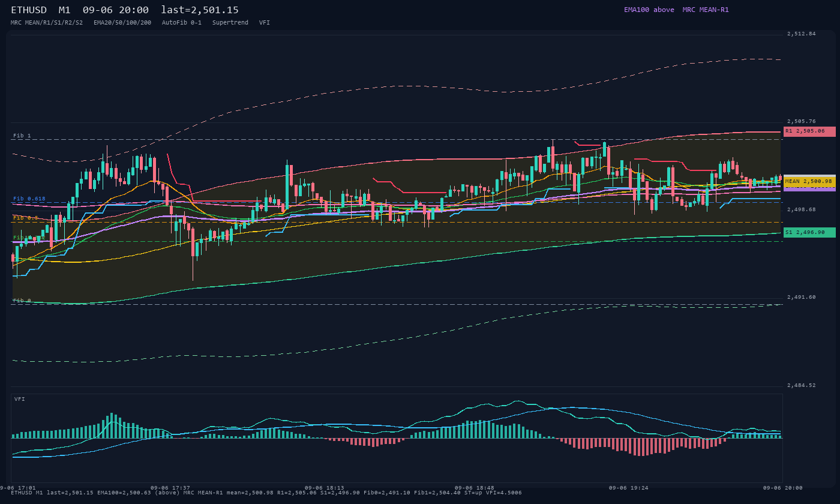
Task: Click the 'EMA20/50/100/200' legend entry
Action: click(x=122, y=22)
